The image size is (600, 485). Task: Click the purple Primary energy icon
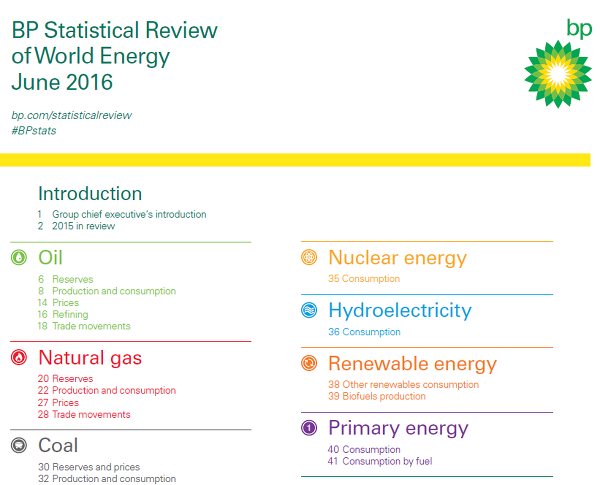310,429
